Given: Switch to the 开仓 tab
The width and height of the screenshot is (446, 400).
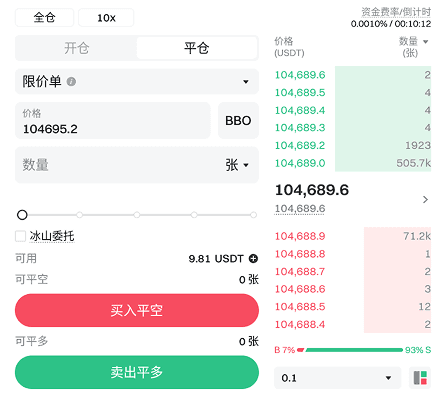Looking at the screenshot, I should 77,48.
